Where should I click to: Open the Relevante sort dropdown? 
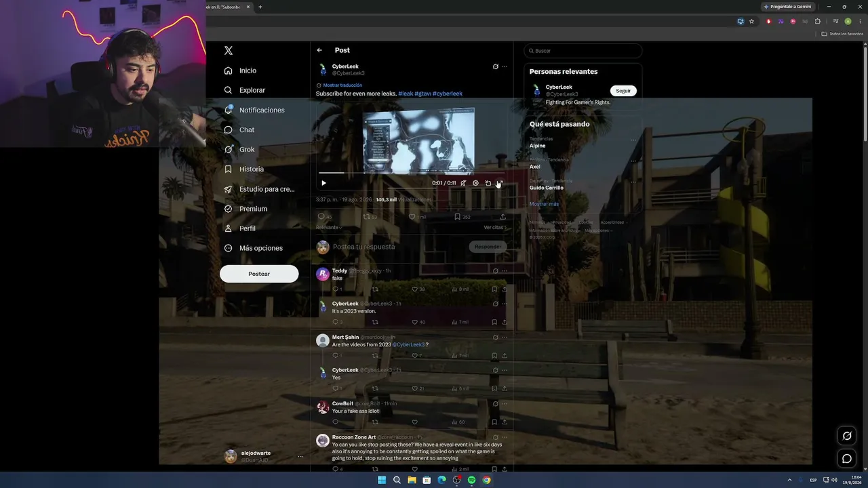pos(329,228)
